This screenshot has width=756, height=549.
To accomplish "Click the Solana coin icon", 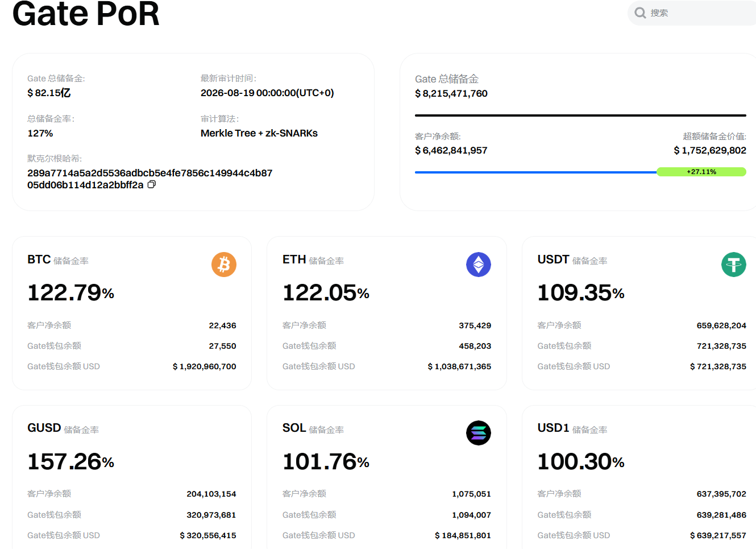I will [x=479, y=433].
